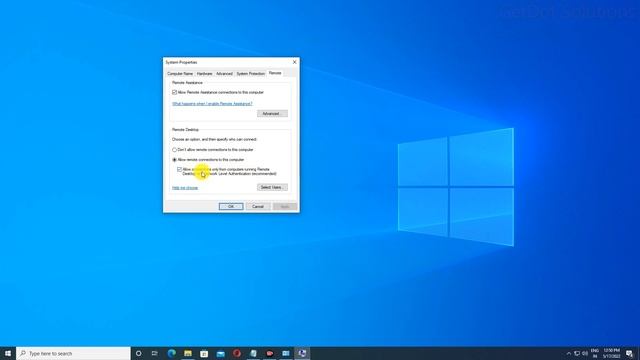Image resolution: width=640 pixels, height=360 pixels.
Task: Open Remote Assistance Advanced settings button
Action: click(x=272, y=113)
